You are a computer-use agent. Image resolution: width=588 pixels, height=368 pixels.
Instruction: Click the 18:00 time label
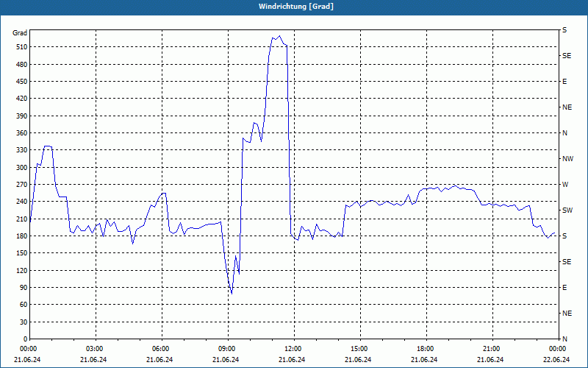pos(426,349)
